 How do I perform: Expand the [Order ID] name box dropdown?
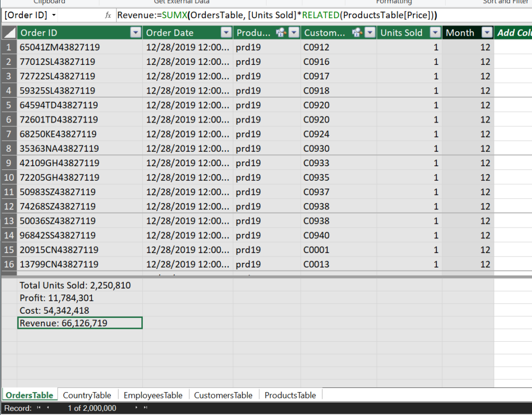tap(54, 16)
